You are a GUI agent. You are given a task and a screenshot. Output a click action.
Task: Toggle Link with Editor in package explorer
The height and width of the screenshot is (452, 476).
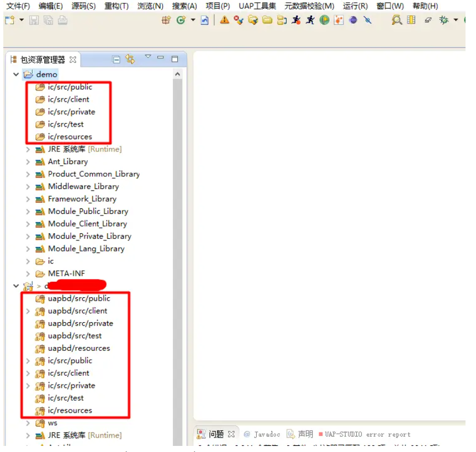coord(130,59)
